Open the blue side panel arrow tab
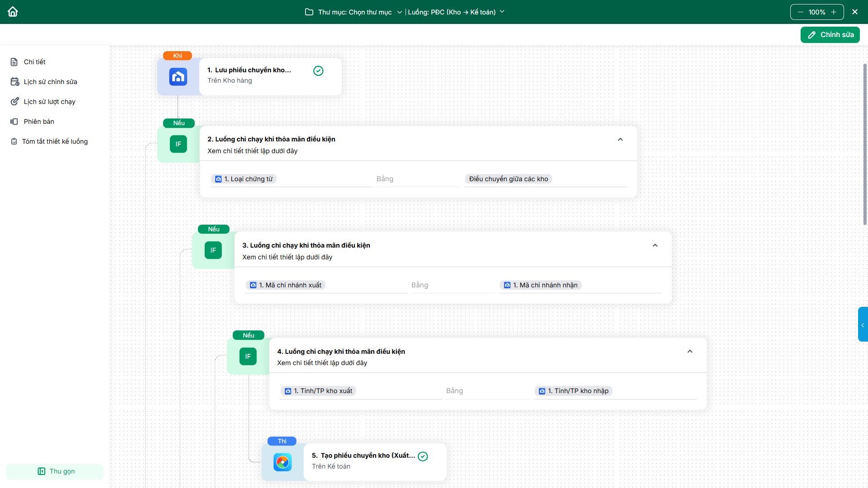This screenshot has width=868, height=488. point(863,324)
